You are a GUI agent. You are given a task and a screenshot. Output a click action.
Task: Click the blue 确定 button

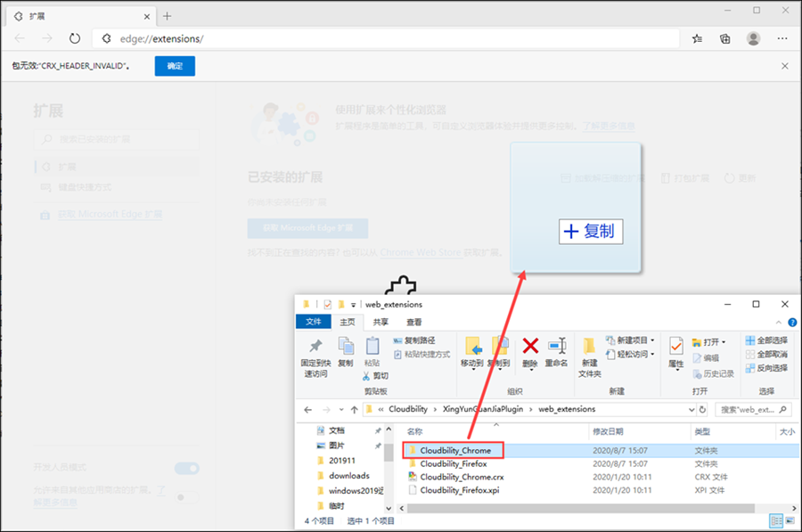pos(175,66)
